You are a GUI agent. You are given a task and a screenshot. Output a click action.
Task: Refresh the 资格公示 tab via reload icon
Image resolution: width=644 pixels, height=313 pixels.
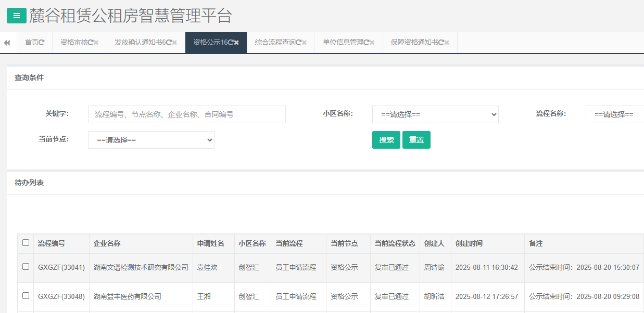pos(230,43)
